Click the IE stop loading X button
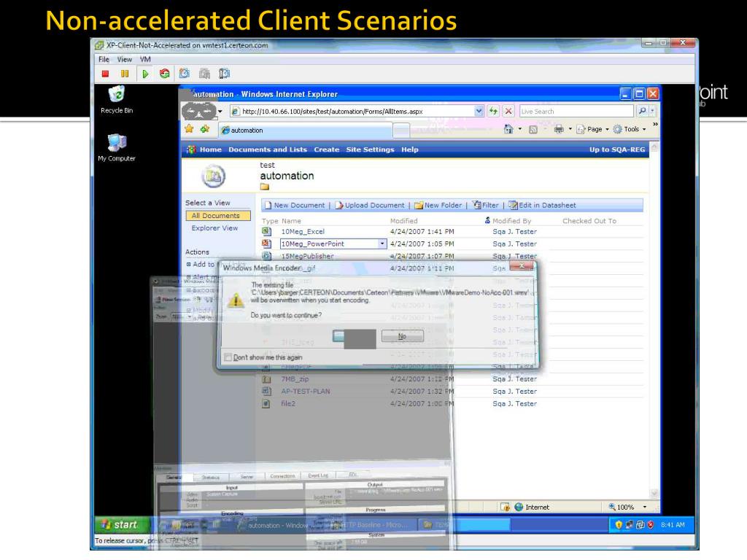Viewport: 747px width, 560px height. click(508, 111)
